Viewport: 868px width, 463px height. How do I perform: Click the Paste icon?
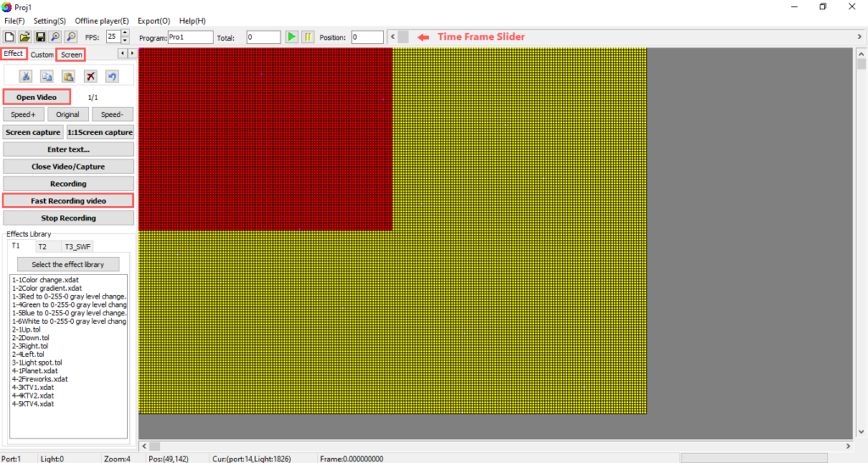pyautogui.click(x=69, y=76)
